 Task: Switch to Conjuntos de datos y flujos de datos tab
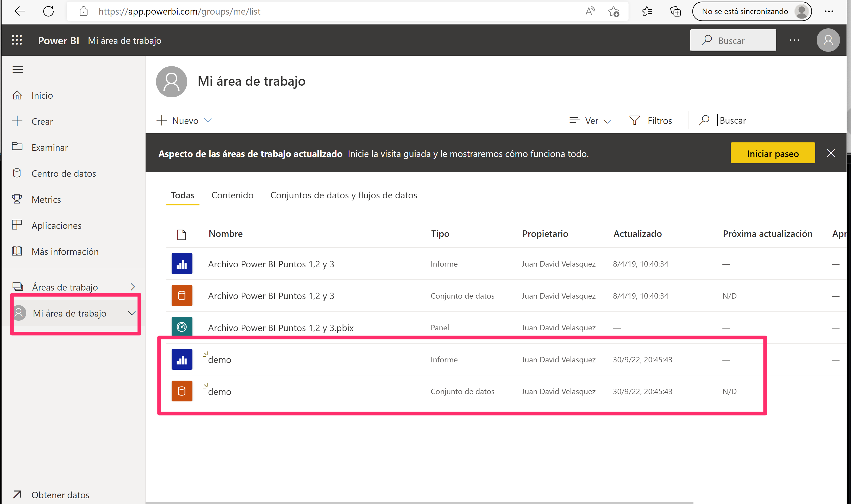click(x=344, y=195)
